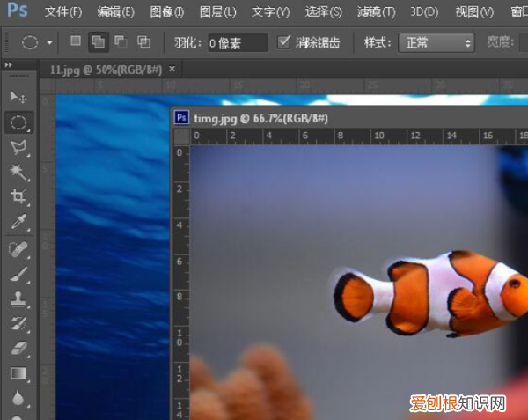Select the Brush tool
The image size is (528, 420).
[x=18, y=274]
